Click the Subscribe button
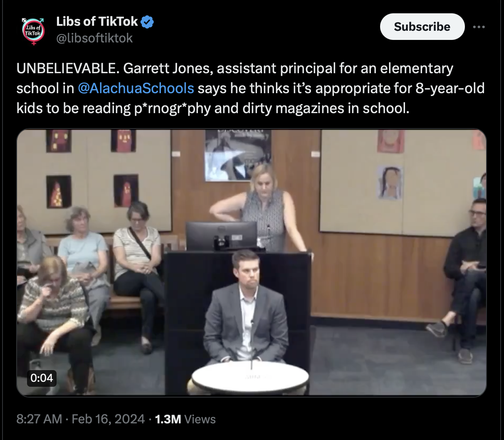This screenshot has width=504, height=440. click(x=422, y=27)
